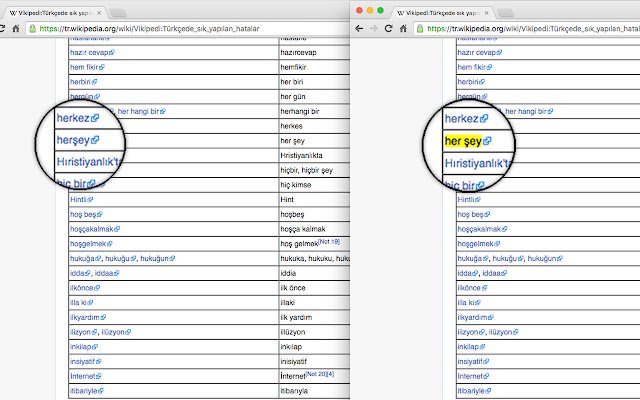
Task: Click the 'hiç kimse' cell in left window
Action: coord(296,184)
